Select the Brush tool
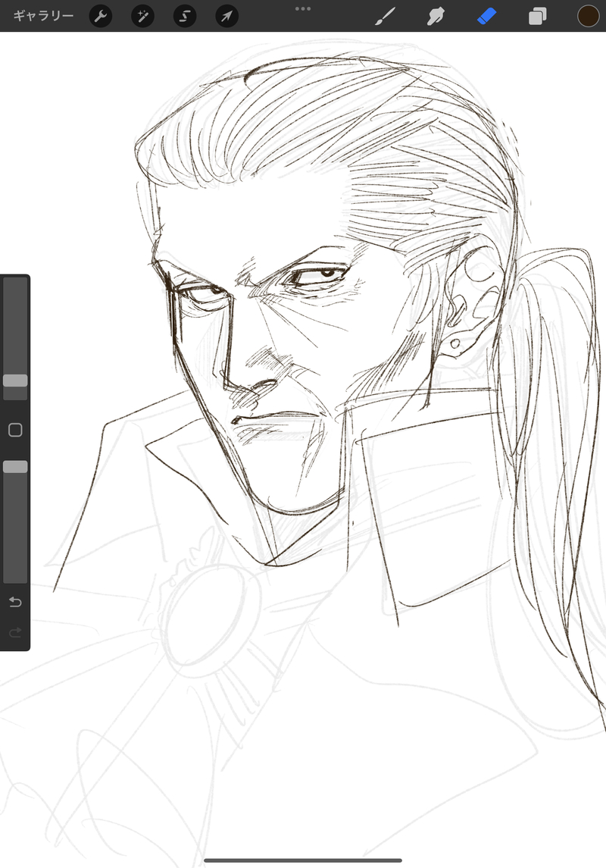 click(385, 16)
